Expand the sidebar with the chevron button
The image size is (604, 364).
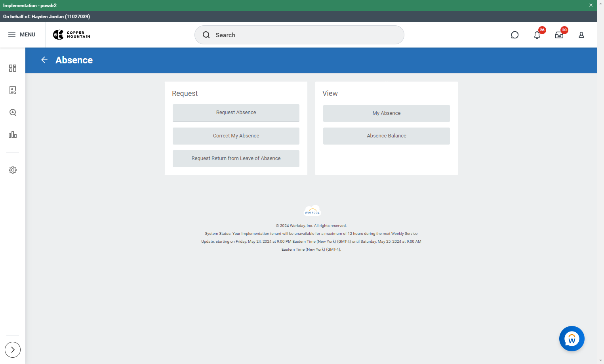(13, 350)
